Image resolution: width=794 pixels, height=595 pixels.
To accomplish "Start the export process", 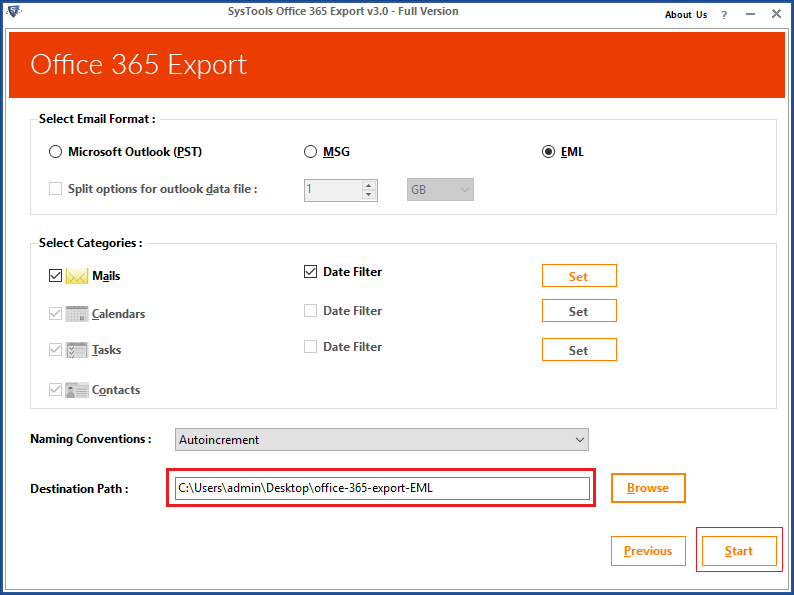I will tap(739, 551).
